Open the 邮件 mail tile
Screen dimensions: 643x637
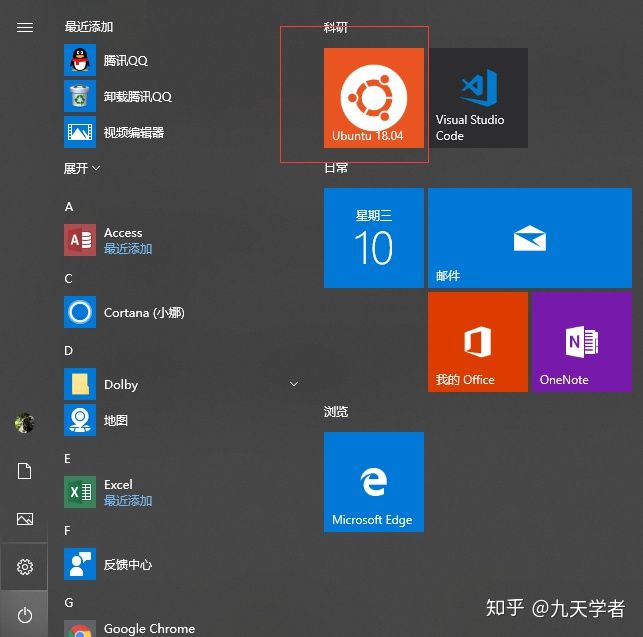click(529, 238)
